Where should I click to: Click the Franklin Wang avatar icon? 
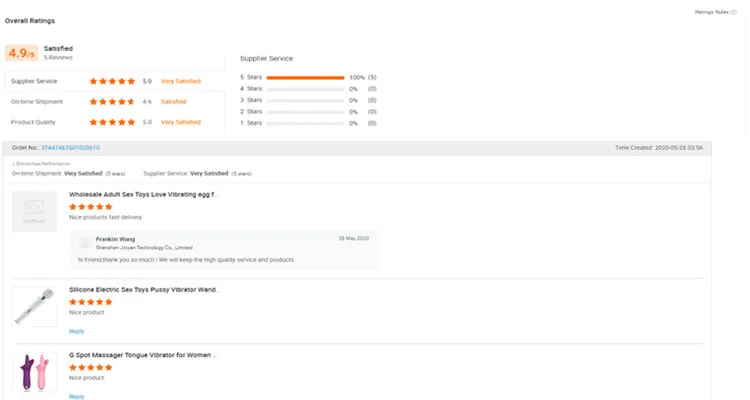(85, 243)
